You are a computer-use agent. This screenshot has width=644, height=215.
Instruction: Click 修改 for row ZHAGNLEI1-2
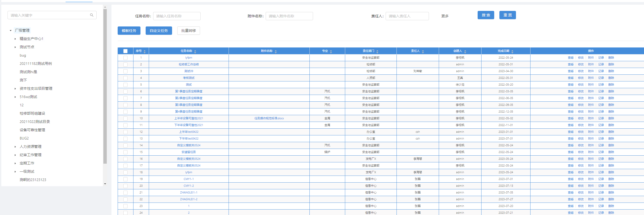[x=581, y=199]
